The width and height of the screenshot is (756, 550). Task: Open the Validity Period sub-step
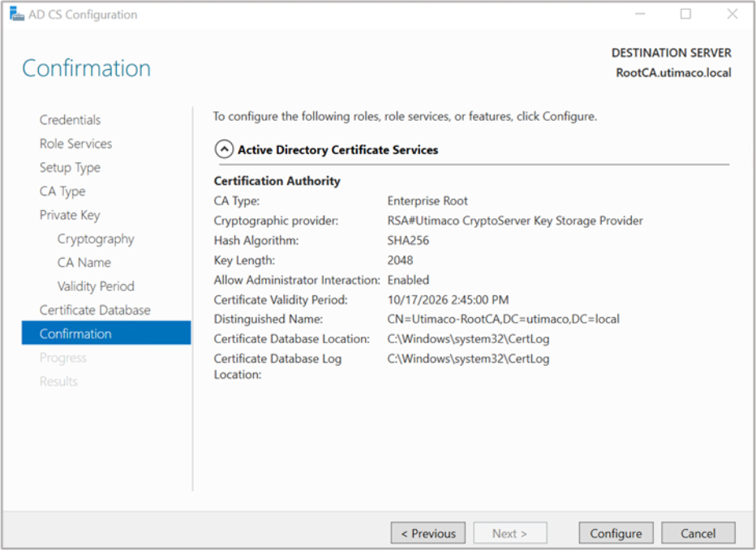point(96,286)
